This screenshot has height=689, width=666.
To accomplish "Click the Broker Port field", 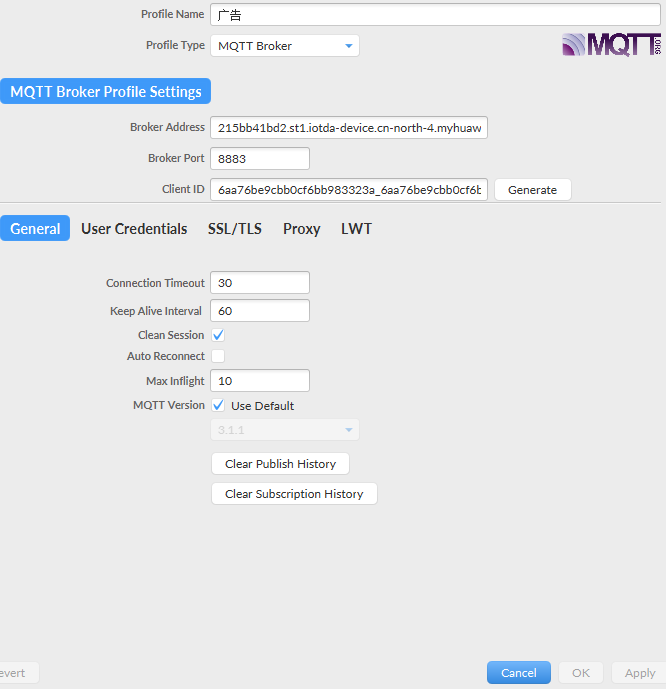I will [x=260, y=159].
